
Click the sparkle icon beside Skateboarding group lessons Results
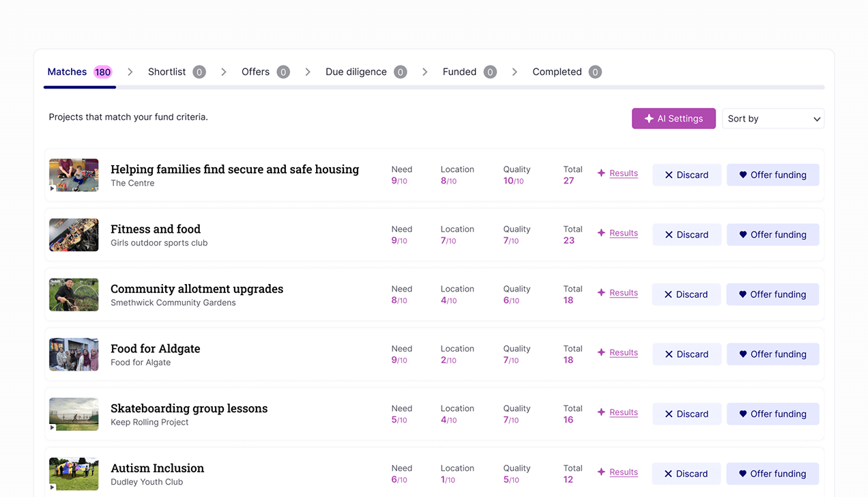[601, 412]
